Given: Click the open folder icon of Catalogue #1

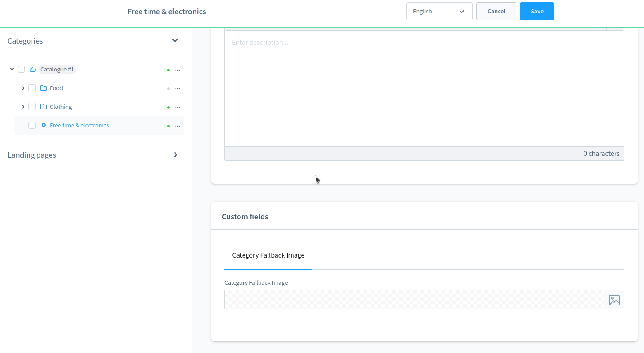Looking at the screenshot, I should 33,69.
